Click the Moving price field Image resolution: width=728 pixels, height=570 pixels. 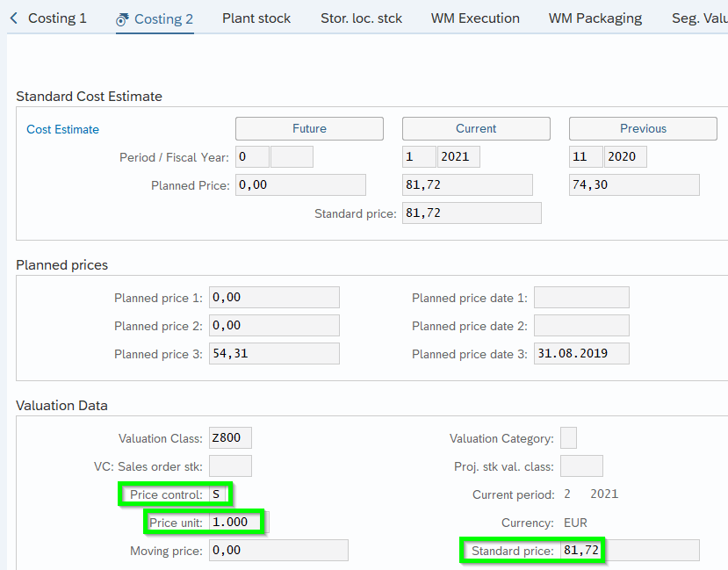pos(278,551)
